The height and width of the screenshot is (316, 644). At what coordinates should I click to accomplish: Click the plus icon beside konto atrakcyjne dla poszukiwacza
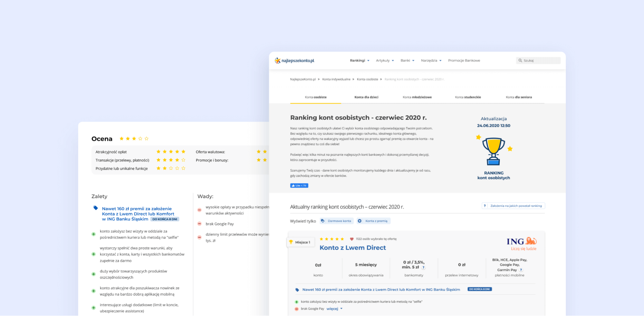[x=93, y=291]
